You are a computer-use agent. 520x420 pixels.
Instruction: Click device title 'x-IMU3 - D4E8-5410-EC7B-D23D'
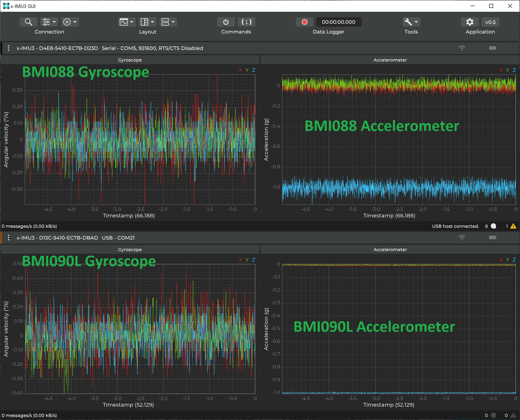tap(57, 48)
